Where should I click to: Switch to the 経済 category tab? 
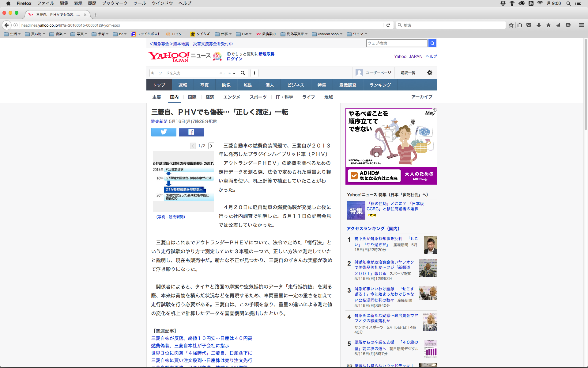(210, 97)
